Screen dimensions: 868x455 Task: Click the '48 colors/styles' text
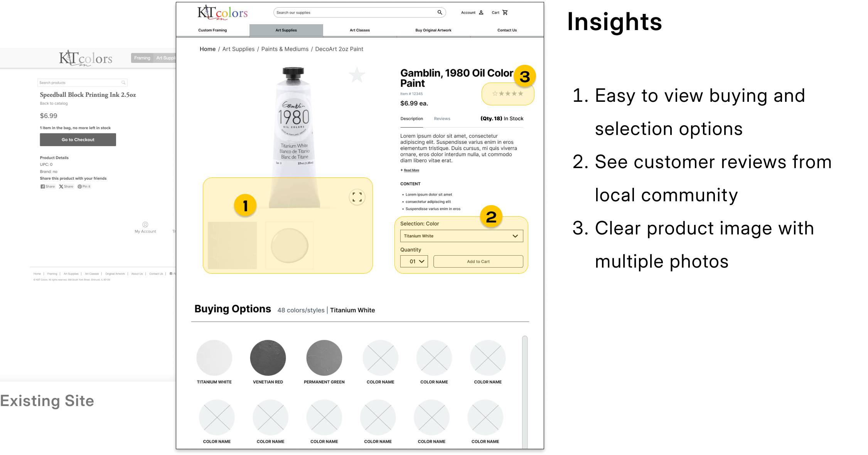[x=301, y=310]
